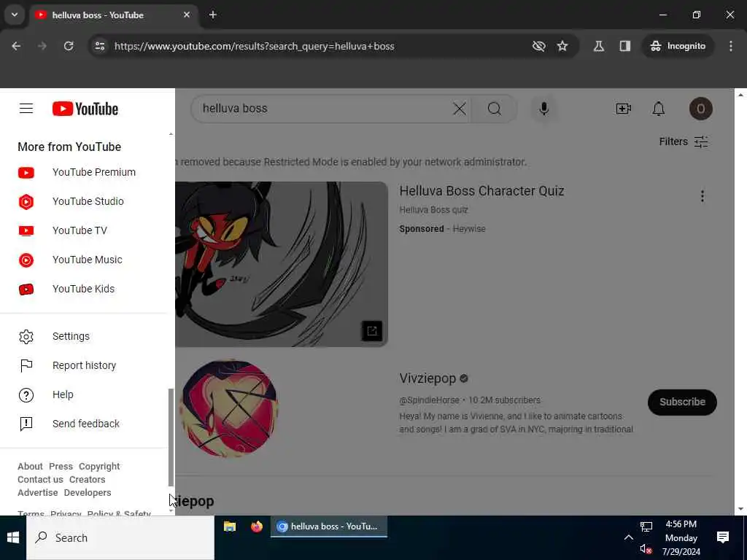Click the Report history flag icon
The height and width of the screenshot is (560, 747).
26,365
